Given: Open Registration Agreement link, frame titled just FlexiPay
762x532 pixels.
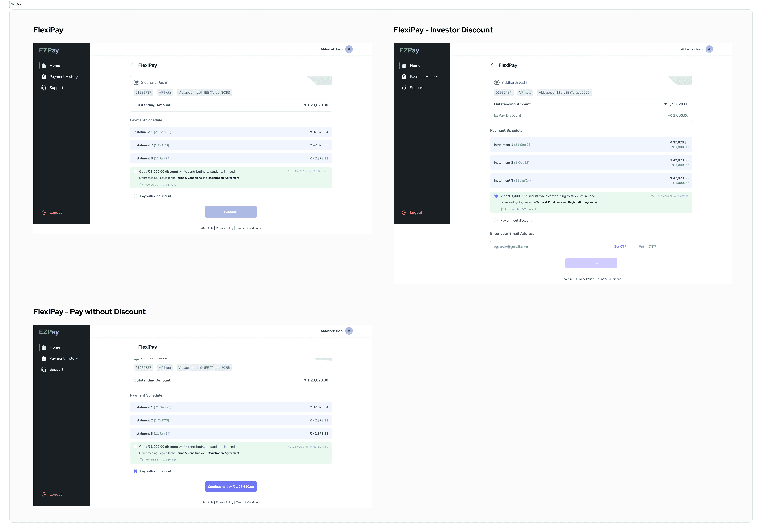Looking at the screenshot, I should [223, 178].
